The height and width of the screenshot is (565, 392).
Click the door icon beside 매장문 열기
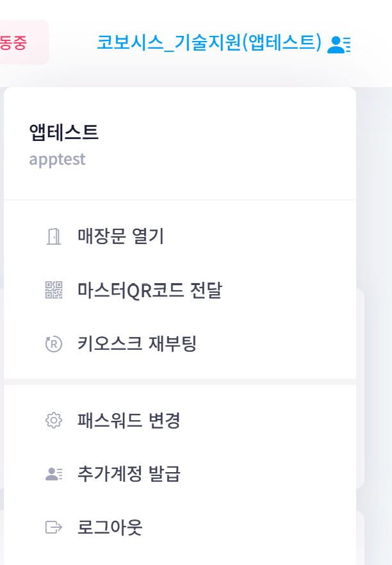coord(54,236)
